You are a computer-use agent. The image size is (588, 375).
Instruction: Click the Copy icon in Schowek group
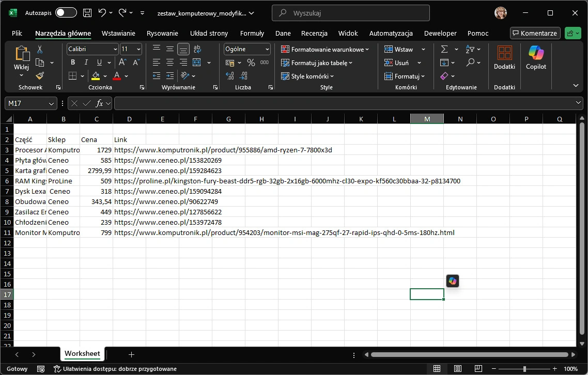40,62
